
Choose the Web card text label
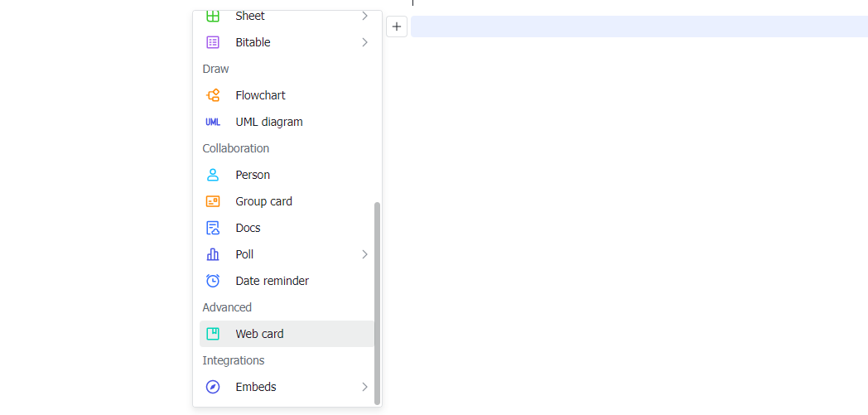point(259,334)
